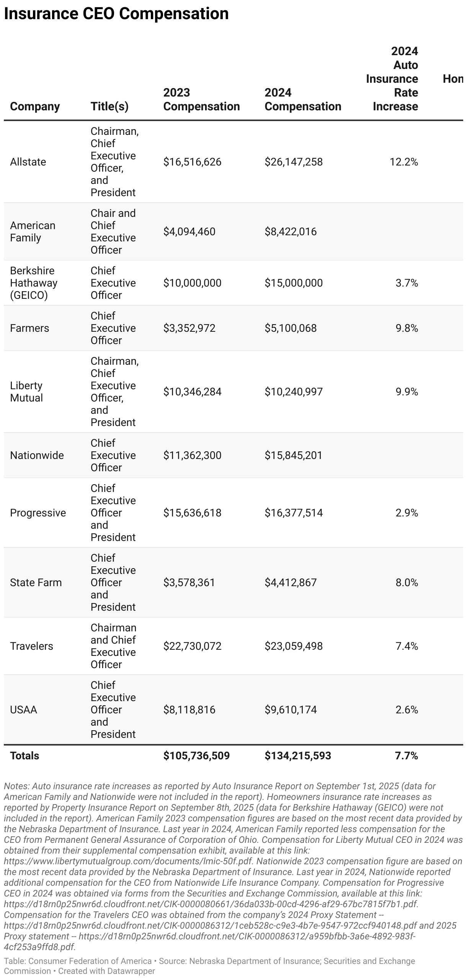Select the Progressive auto rate increase 2.9%

pyautogui.click(x=407, y=513)
